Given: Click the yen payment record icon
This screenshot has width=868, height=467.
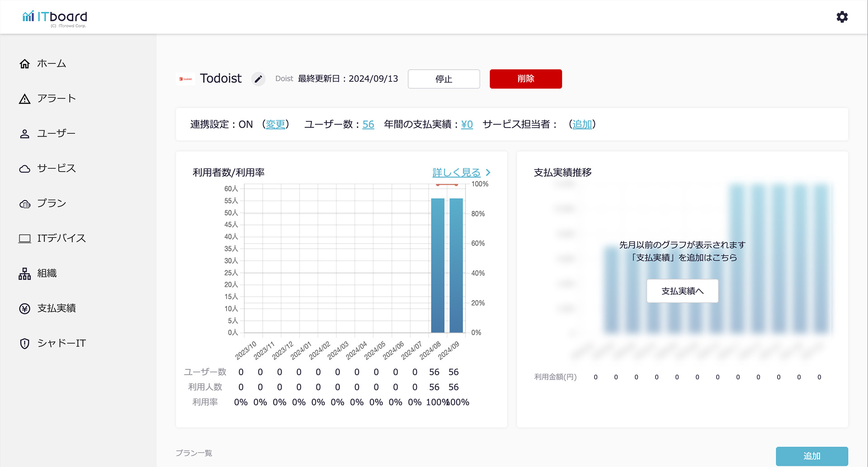Looking at the screenshot, I should [25, 309].
